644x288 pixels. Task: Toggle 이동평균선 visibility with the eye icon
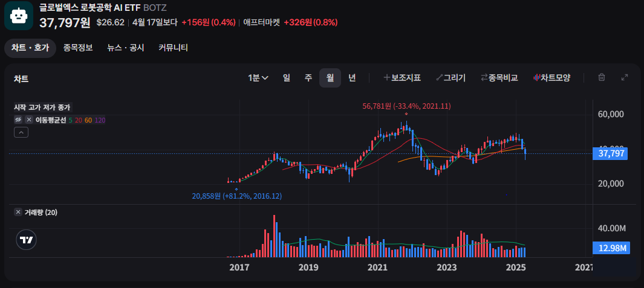coord(18,120)
